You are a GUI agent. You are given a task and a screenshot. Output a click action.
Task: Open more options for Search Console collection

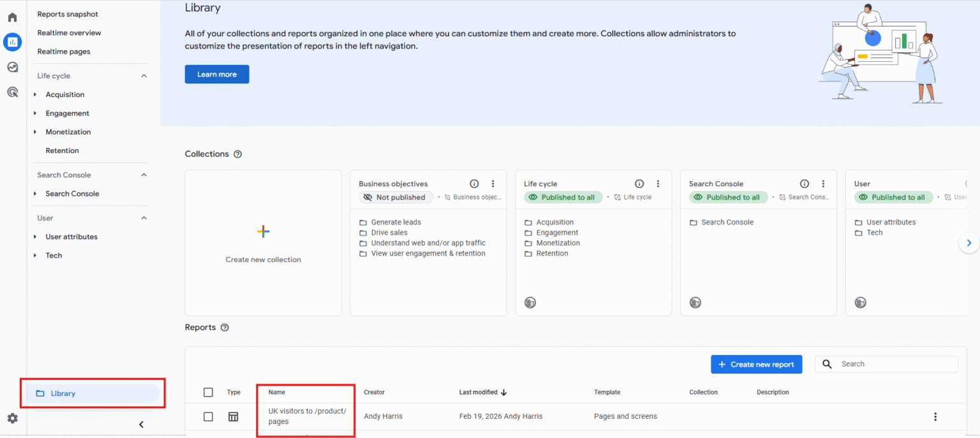(x=823, y=184)
